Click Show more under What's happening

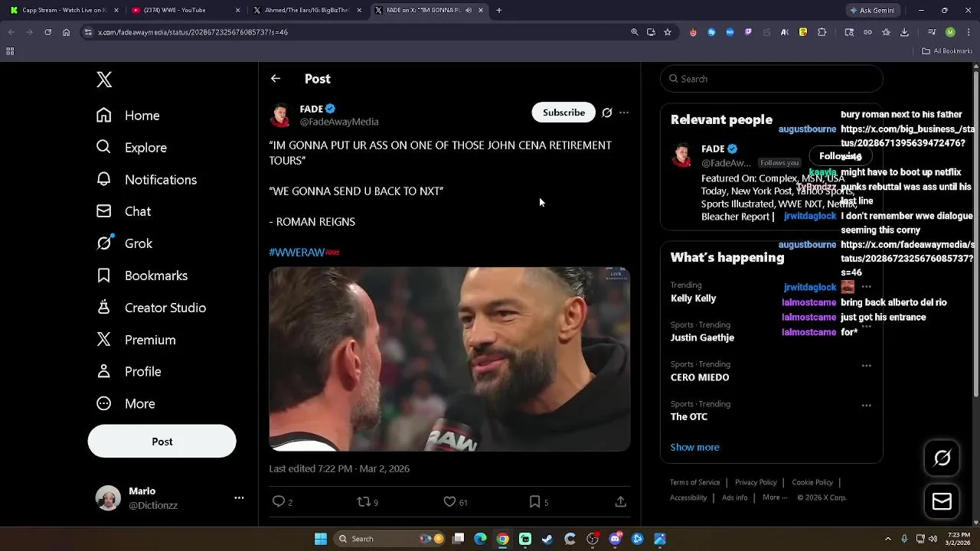coord(695,448)
